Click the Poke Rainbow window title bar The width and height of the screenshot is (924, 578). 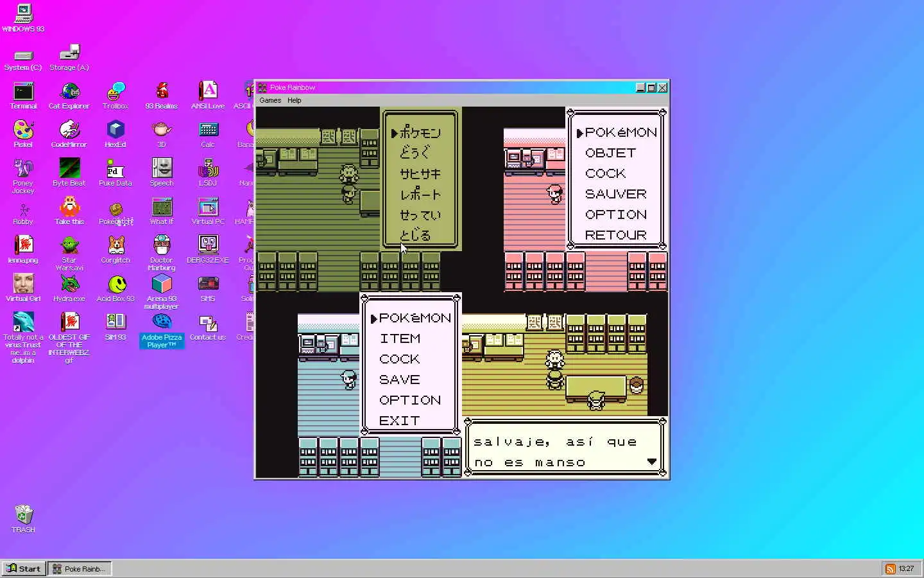point(446,87)
